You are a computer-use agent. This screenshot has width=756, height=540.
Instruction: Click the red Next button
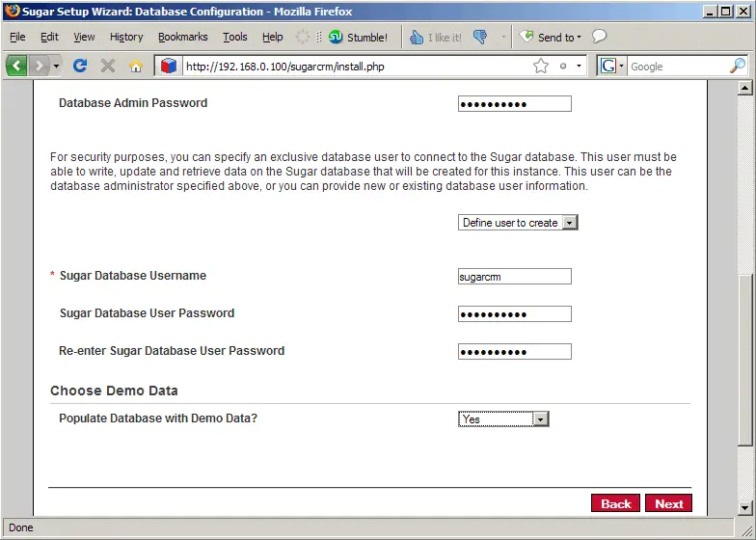click(668, 503)
